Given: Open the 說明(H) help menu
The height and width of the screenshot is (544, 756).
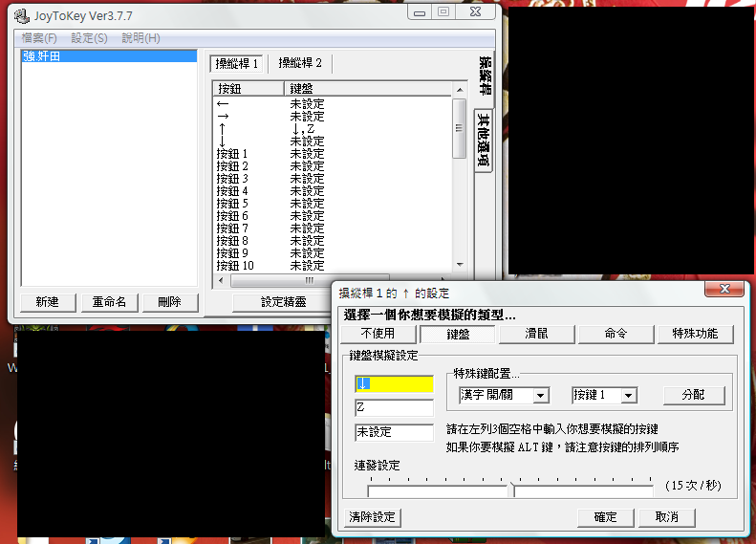Looking at the screenshot, I should point(140,38).
